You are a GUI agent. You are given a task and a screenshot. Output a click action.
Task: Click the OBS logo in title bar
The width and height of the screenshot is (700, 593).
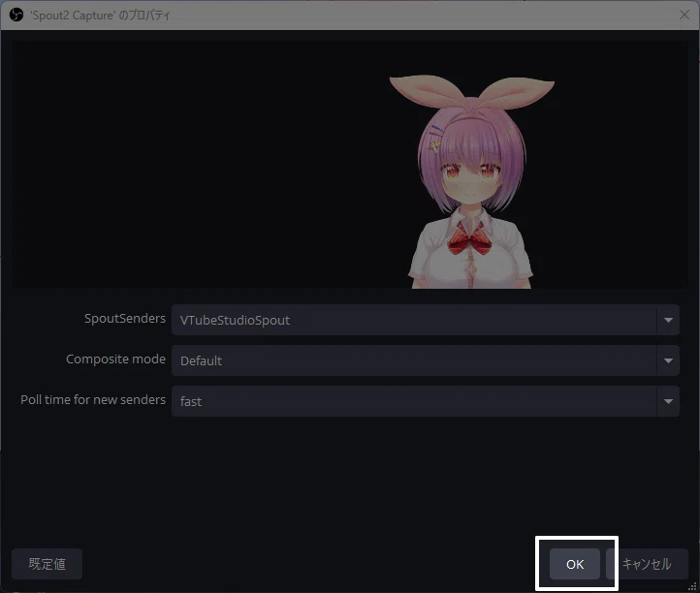(16, 16)
